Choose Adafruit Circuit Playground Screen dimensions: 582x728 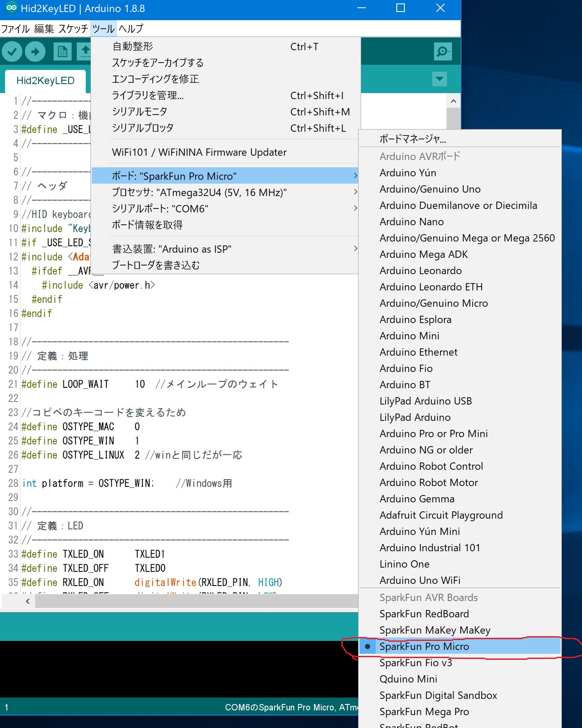pos(460,515)
